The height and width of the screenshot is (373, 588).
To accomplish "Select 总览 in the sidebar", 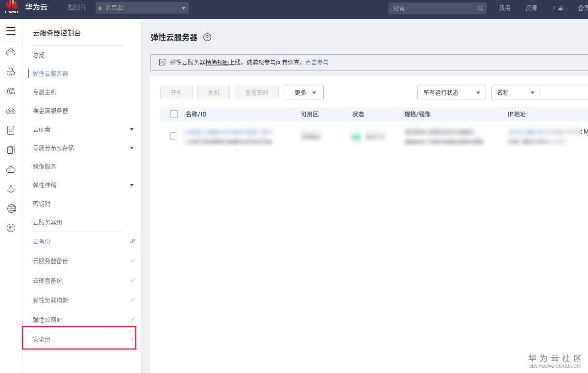I will point(39,55).
